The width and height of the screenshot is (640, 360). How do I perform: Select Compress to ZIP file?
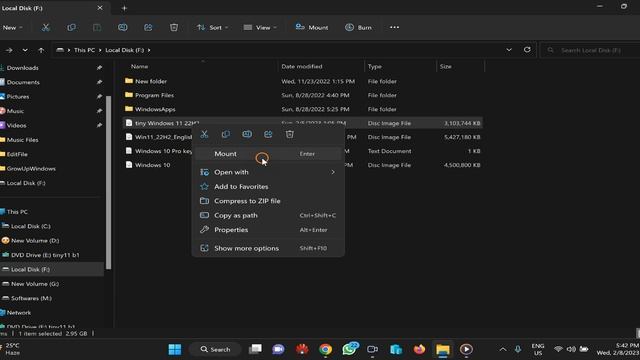(268, 201)
